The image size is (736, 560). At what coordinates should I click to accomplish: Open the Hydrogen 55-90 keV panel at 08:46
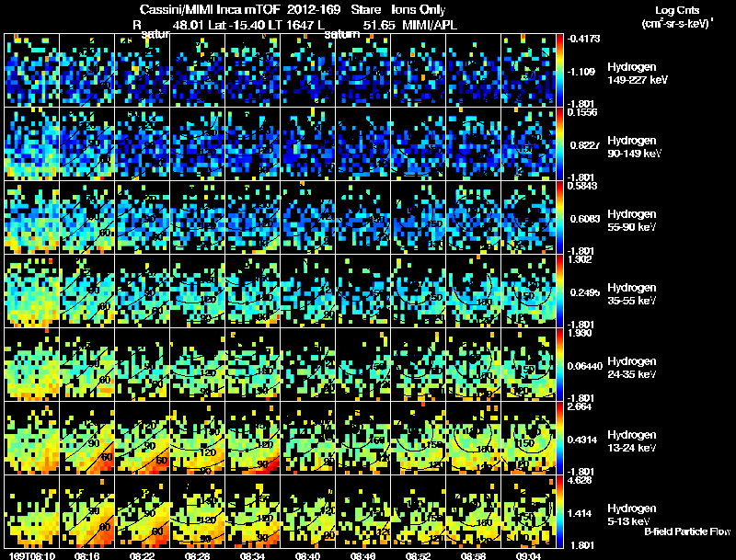(362, 217)
